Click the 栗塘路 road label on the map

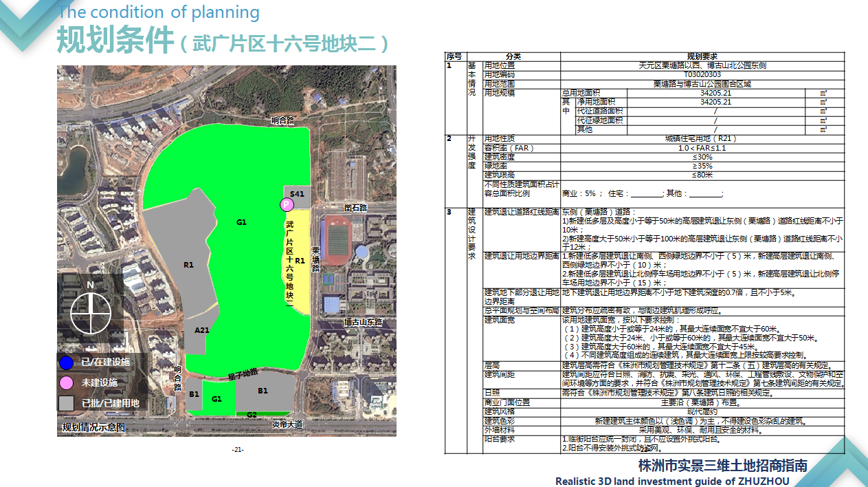(315, 260)
